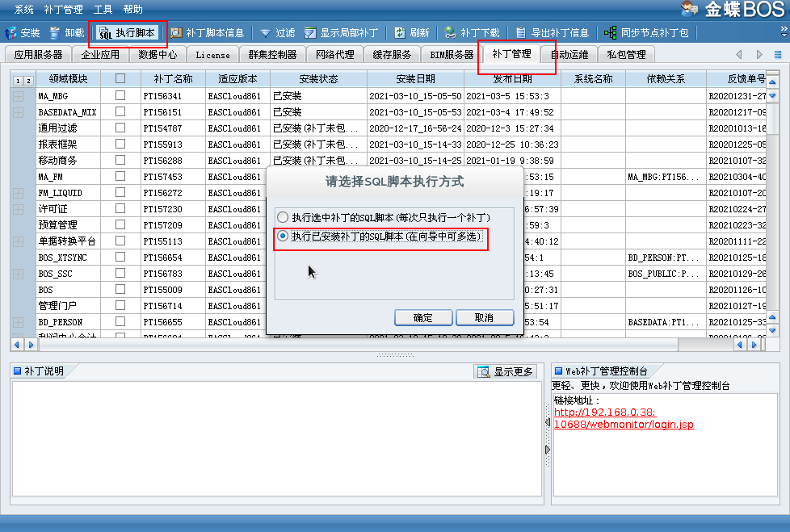
Task: Expand the toolbar overflow chevron
Action: point(784,31)
